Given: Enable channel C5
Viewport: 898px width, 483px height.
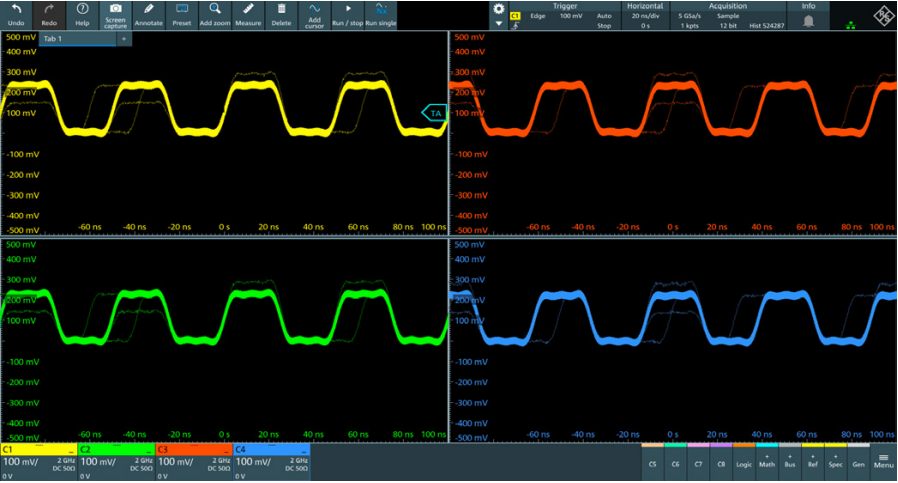Looking at the screenshot, I should pos(652,462).
